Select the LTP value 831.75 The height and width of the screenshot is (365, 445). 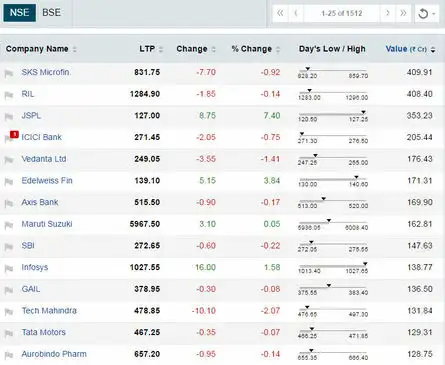coord(147,72)
